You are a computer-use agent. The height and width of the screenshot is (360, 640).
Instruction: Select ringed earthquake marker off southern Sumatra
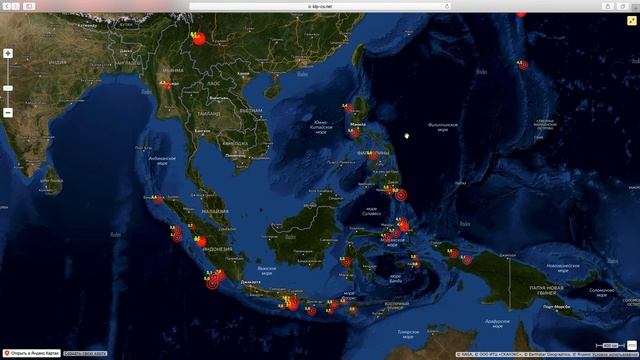[212, 283]
